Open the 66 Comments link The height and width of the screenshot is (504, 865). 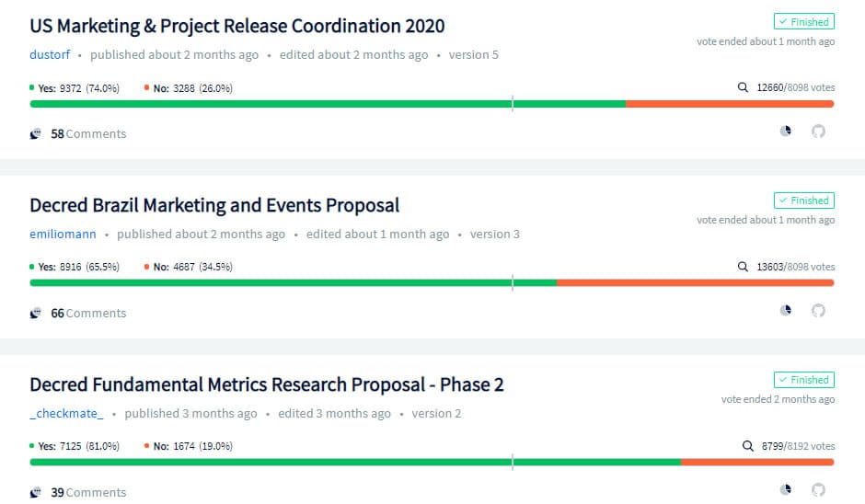click(88, 313)
